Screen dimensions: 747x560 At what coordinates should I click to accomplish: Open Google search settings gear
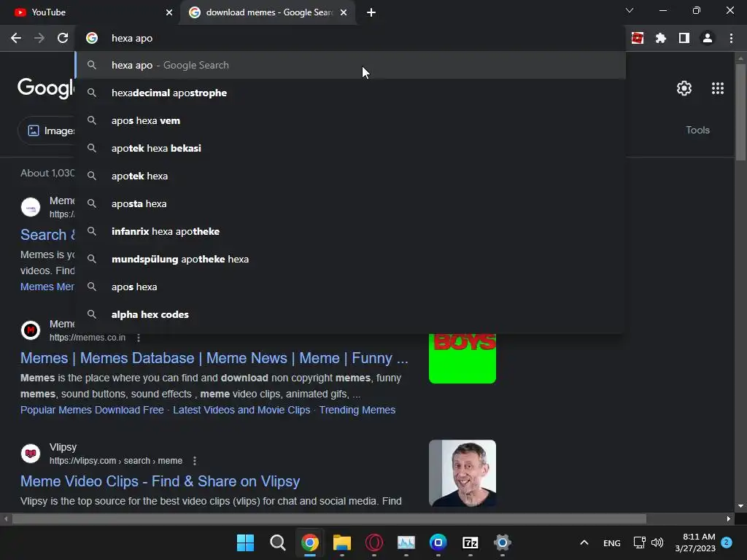(684, 88)
